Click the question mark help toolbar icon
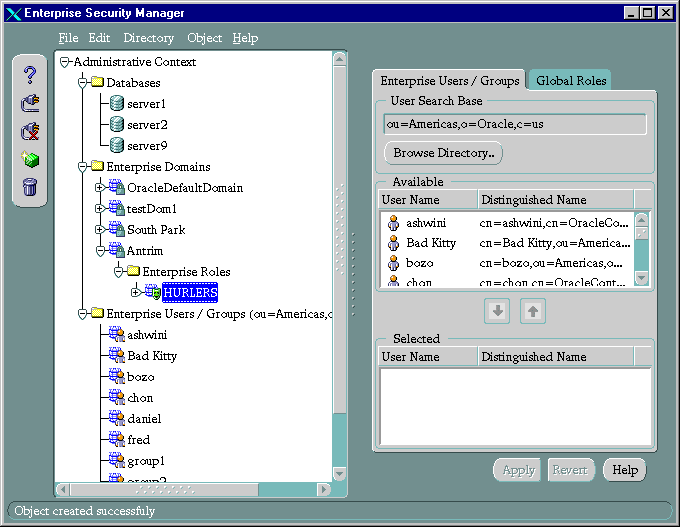 click(30, 75)
